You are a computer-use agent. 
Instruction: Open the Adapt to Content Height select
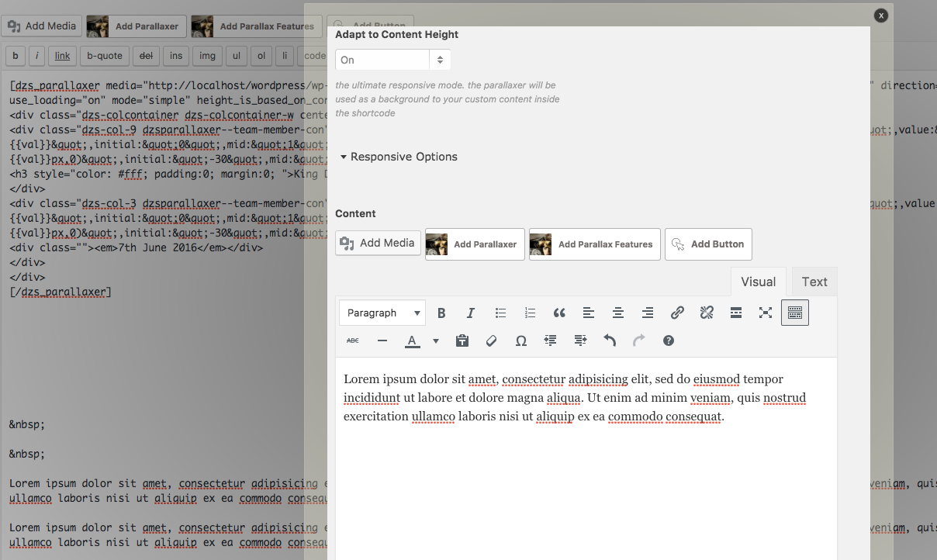pos(392,60)
